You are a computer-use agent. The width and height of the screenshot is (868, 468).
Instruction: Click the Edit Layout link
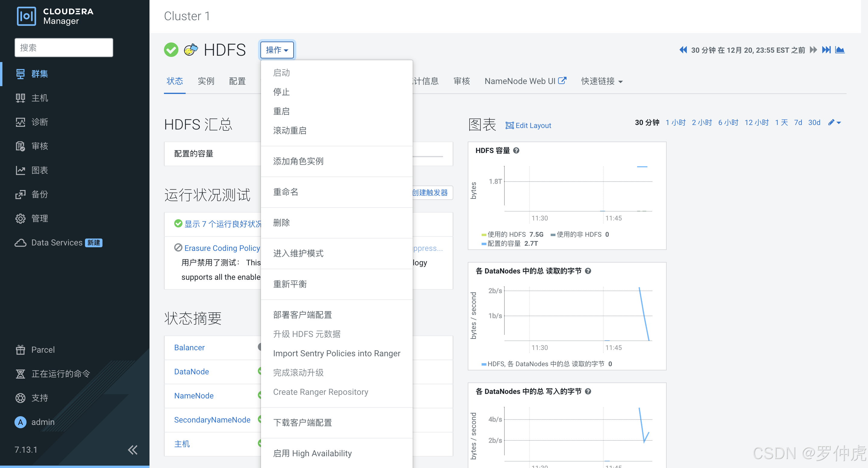pos(528,126)
